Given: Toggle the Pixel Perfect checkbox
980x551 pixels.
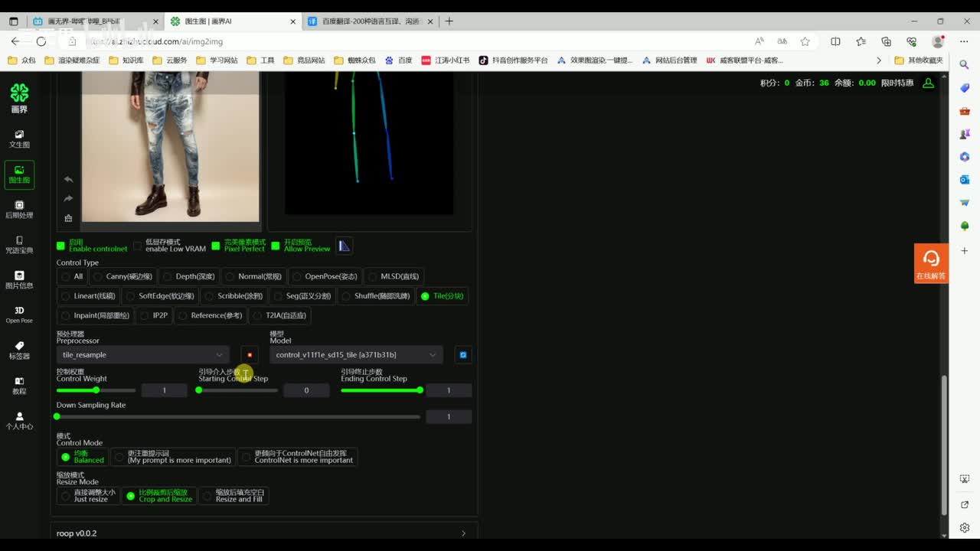Looking at the screenshot, I should (x=216, y=246).
